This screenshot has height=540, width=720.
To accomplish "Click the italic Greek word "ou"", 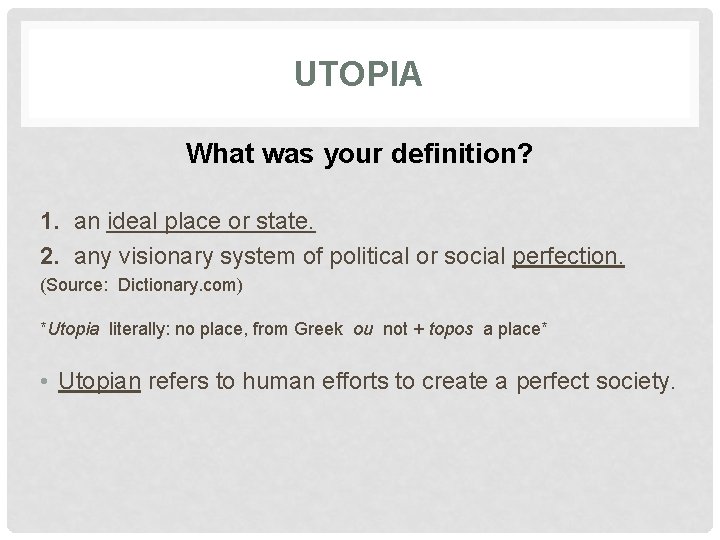I will [361, 329].
